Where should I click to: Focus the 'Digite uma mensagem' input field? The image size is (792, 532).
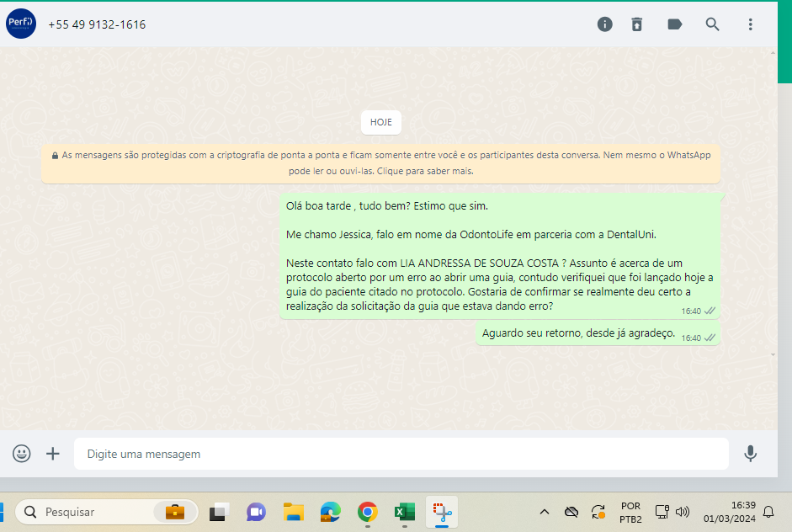pos(401,454)
